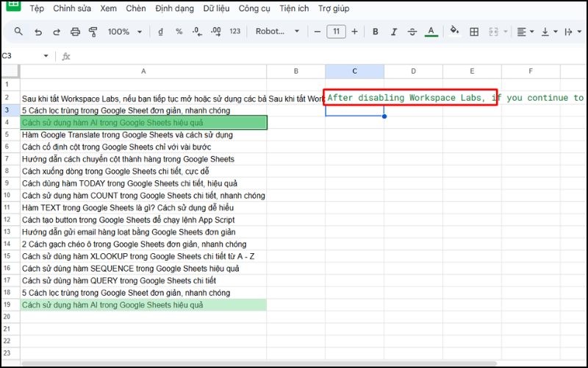Open the Chỉnh sửa menu

pos(72,8)
